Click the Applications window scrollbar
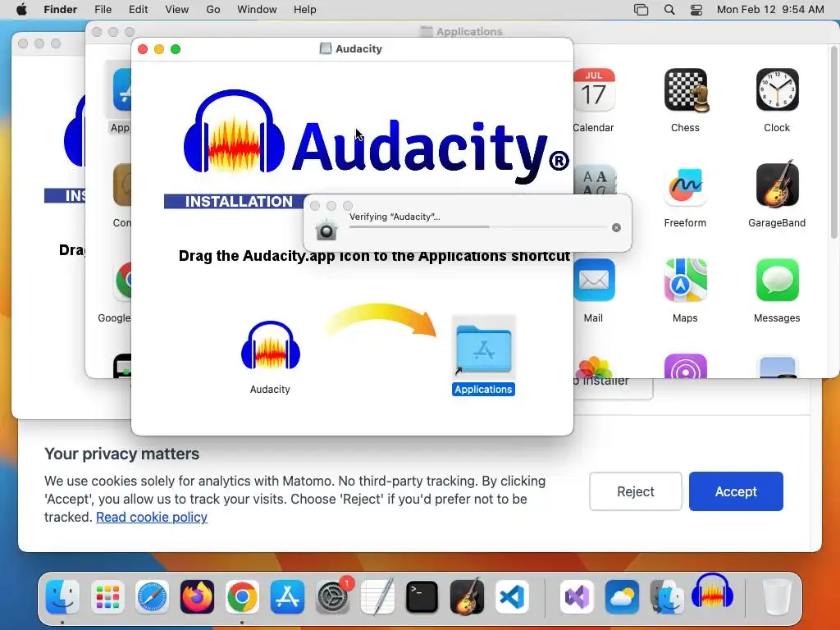 coord(833,142)
